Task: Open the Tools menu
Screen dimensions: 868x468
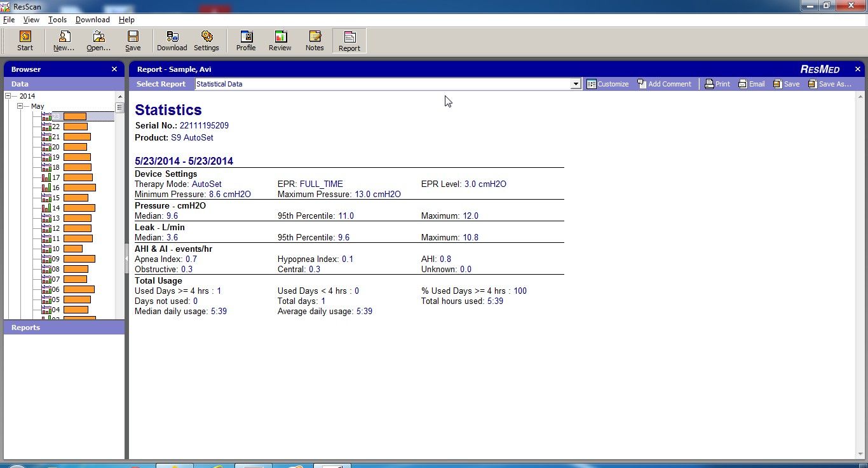Action: [57, 20]
